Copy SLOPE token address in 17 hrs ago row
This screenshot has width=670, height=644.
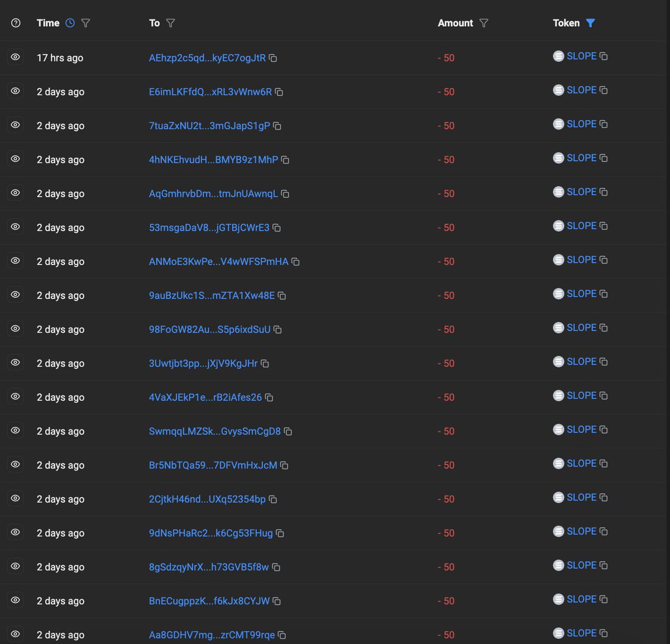[x=604, y=56]
